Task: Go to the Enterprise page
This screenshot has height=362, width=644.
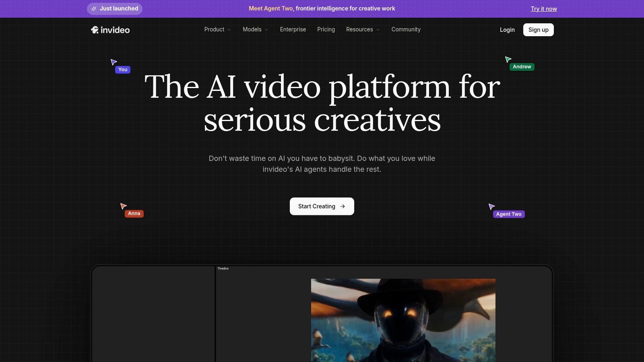Action: tap(293, 29)
